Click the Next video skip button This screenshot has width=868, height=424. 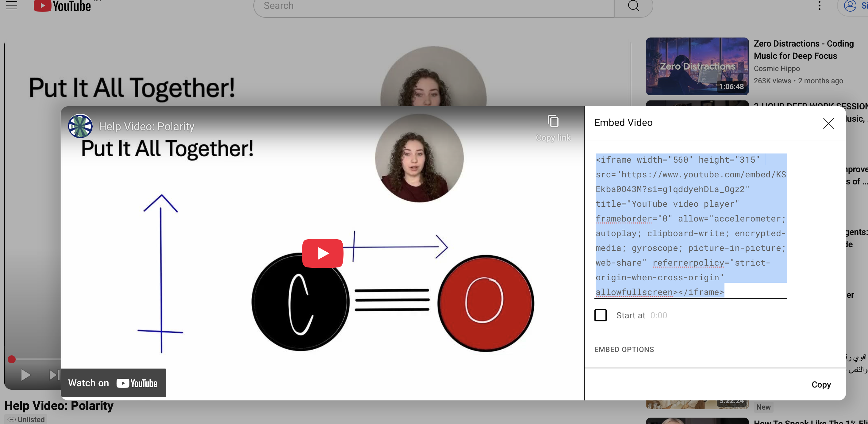click(x=54, y=375)
